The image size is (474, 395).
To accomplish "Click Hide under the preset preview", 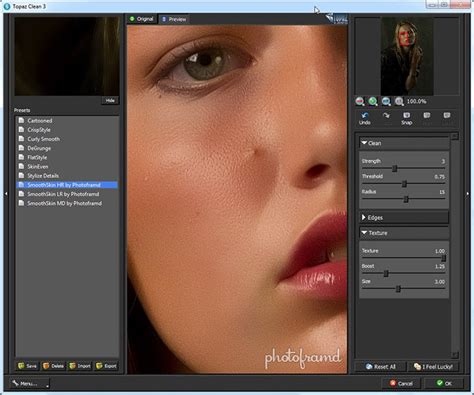I will click(110, 100).
